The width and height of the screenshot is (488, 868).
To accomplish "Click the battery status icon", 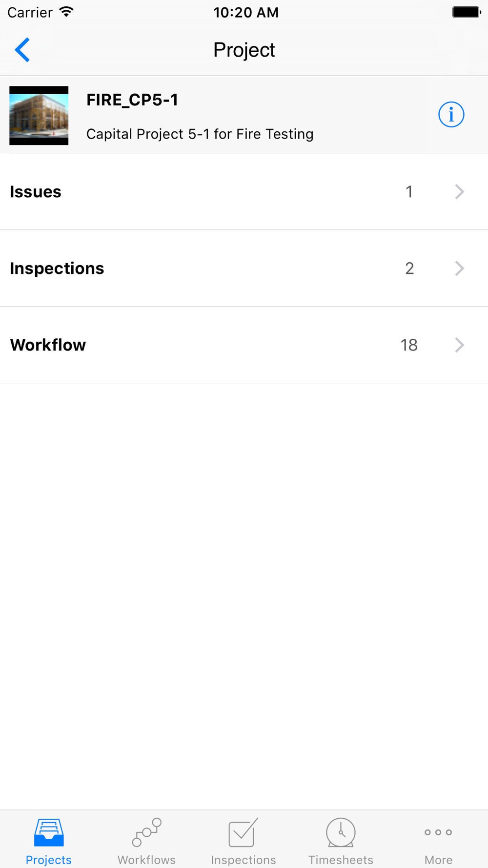I will coord(467,12).
